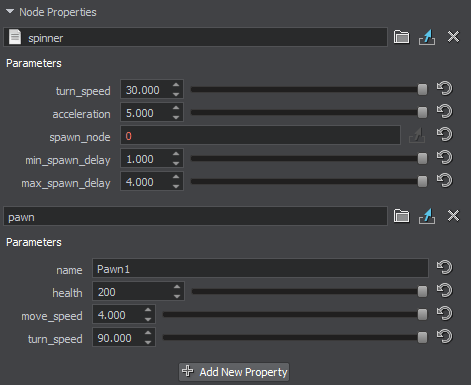
Task: Click the Pawn1 name text field
Action: coord(260,268)
